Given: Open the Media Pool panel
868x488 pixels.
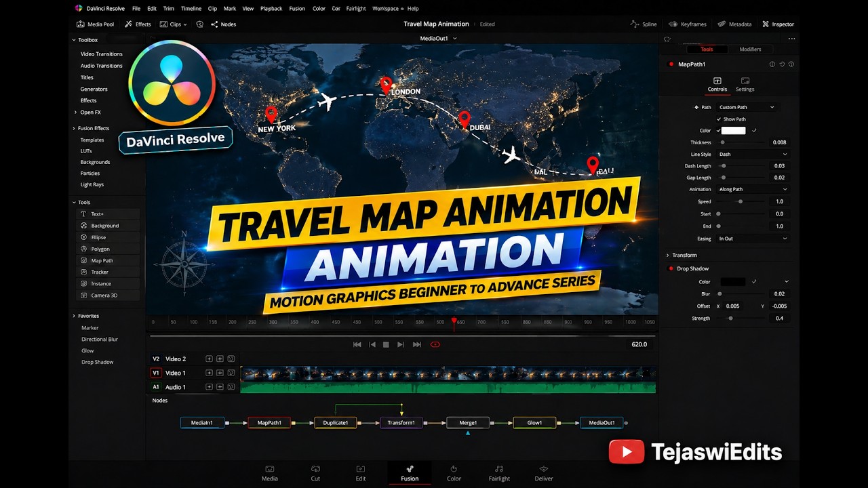Looking at the screenshot, I should coord(95,24).
